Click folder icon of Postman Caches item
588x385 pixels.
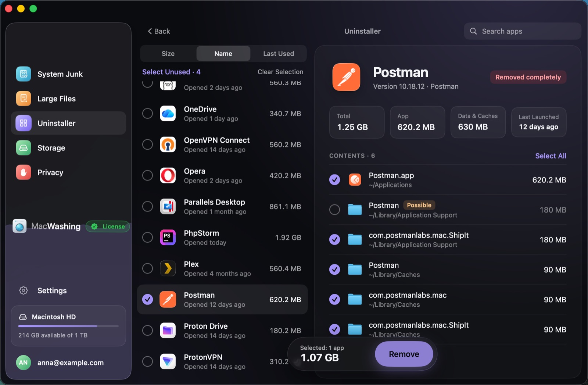(355, 270)
